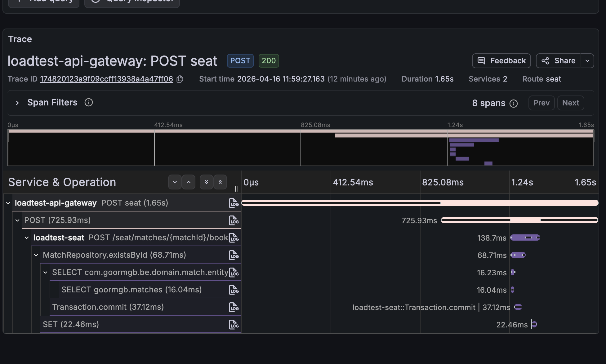Click the column resize handle beside Service & Operation
Image resolution: width=606 pixels, height=364 pixels.
point(237,189)
